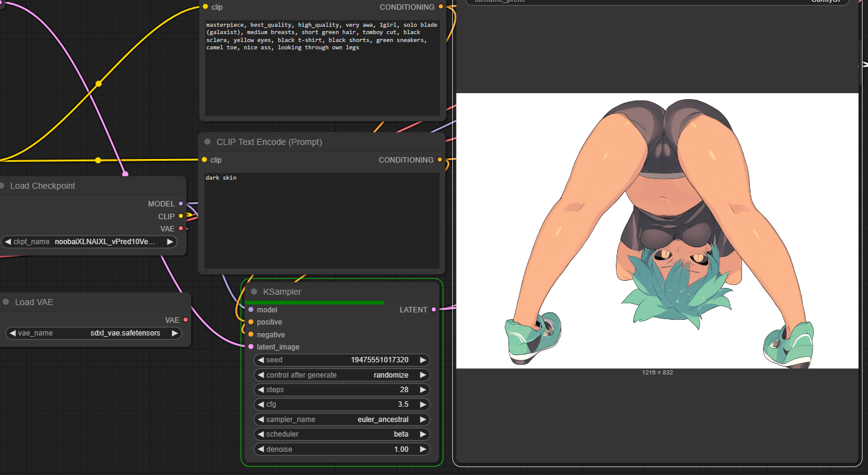Collapse the KSampler node using its title dot
Viewport: 868px width, 475px height.
pyautogui.click(x=254, y=292)
